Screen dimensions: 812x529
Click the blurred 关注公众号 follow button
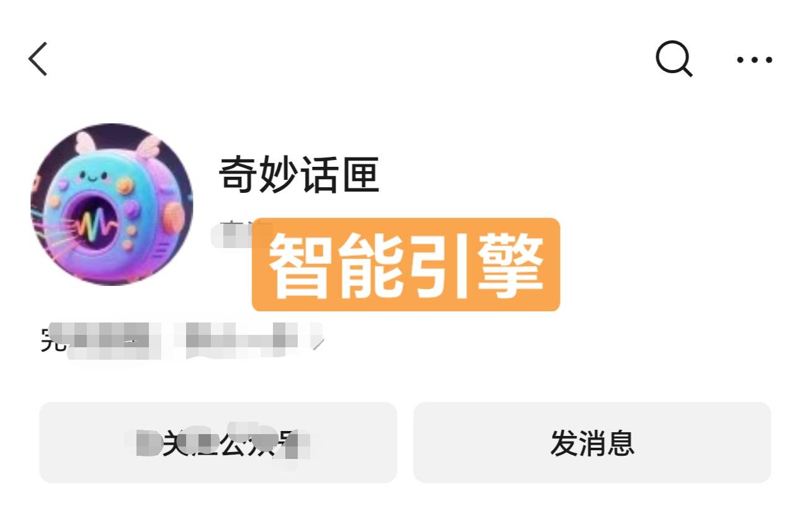coord(218,442)
